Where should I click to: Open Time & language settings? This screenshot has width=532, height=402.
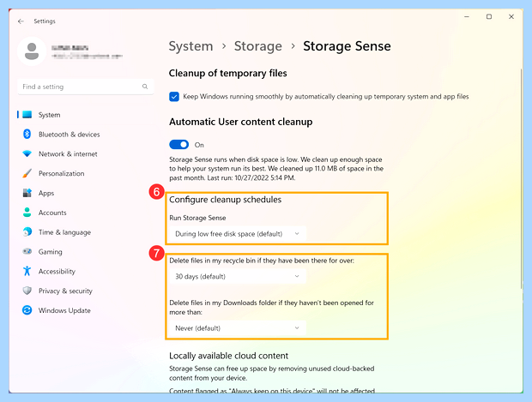pos(65,232)
